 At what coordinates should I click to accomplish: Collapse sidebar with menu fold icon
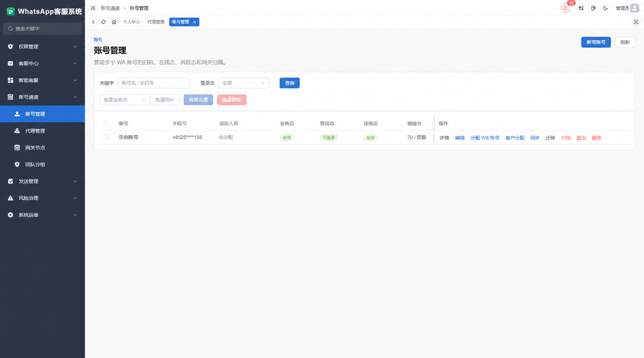pyautogui.click(x=93, y=8)
